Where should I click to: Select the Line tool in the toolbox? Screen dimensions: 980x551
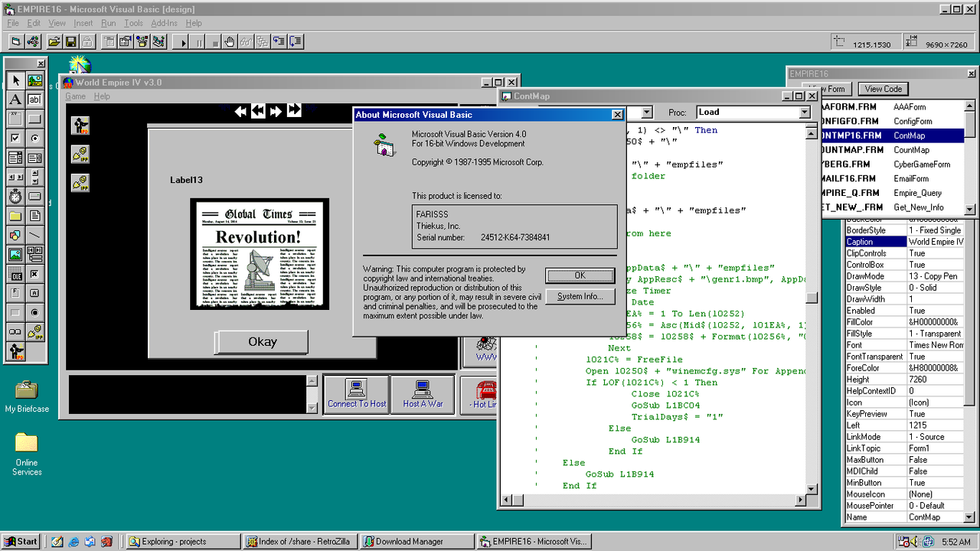[35, 236]
